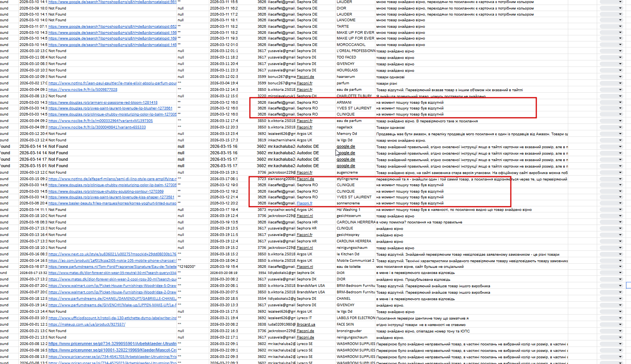The height and width of the screenshot is (364, 631).
Task: Open the dropdown in the le Kitchen Dd row
Action: (x=611, y=254)
